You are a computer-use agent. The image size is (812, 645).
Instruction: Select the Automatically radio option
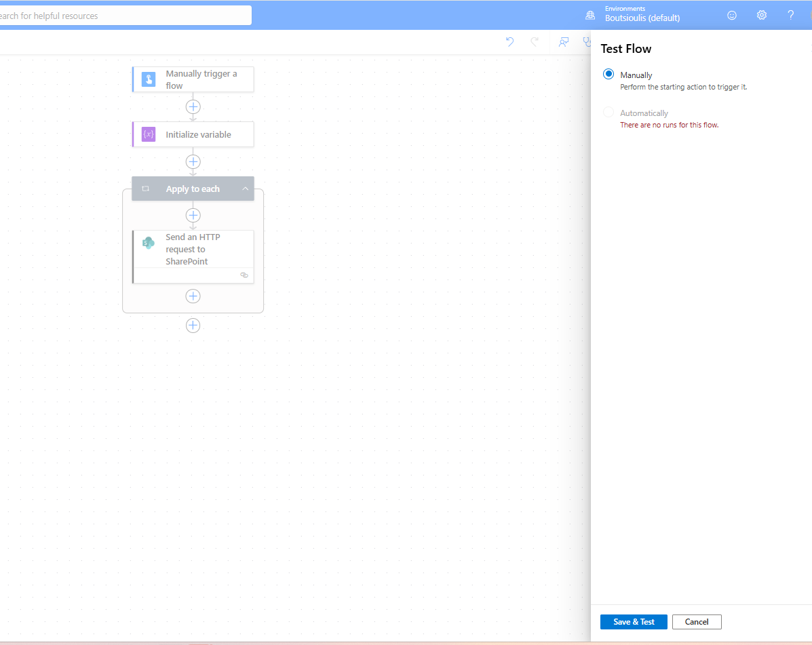click(608, 113)
